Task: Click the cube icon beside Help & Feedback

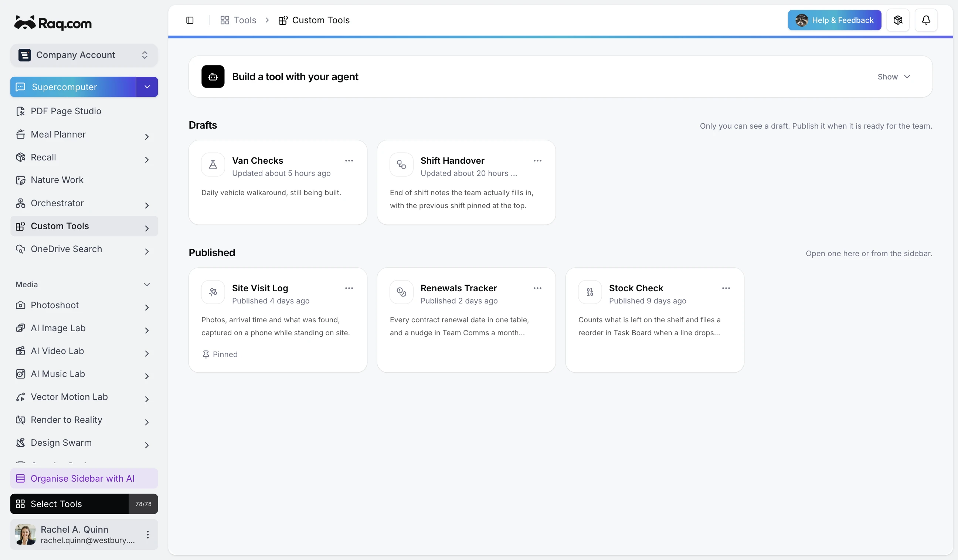Action: click(897, 20)
